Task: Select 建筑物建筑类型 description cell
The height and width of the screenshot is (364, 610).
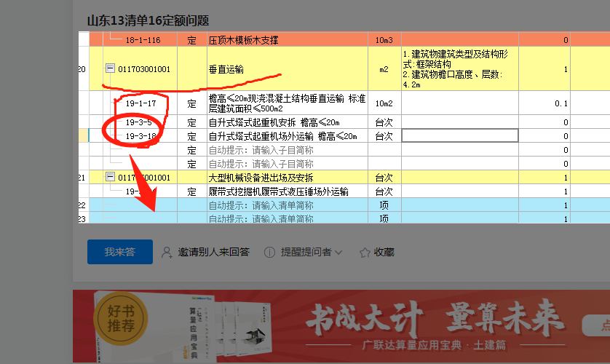Action: [x=460, y=69]
